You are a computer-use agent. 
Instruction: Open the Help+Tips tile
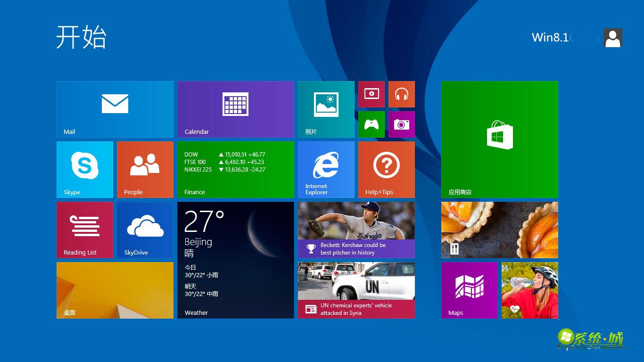click(386, 169)
